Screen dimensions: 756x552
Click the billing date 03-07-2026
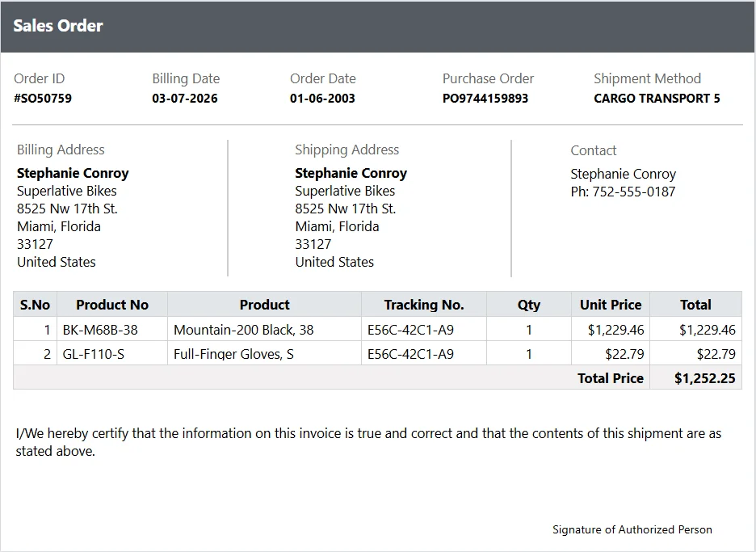[x=185, y=99]
